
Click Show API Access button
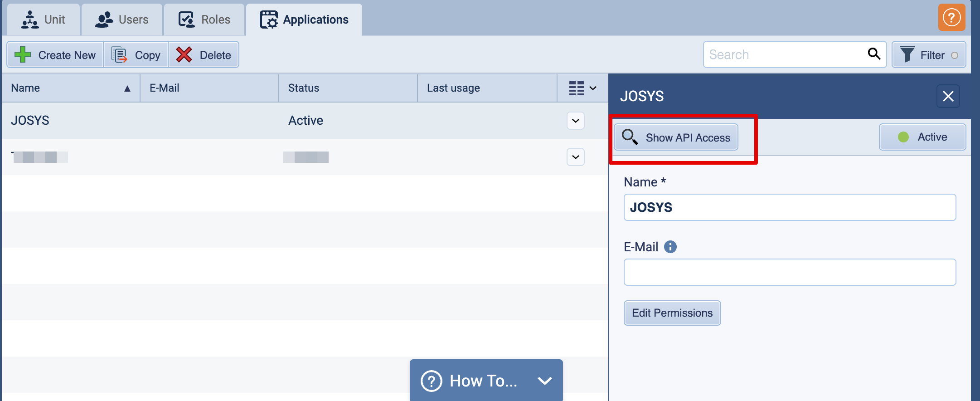tap(676, 137)
